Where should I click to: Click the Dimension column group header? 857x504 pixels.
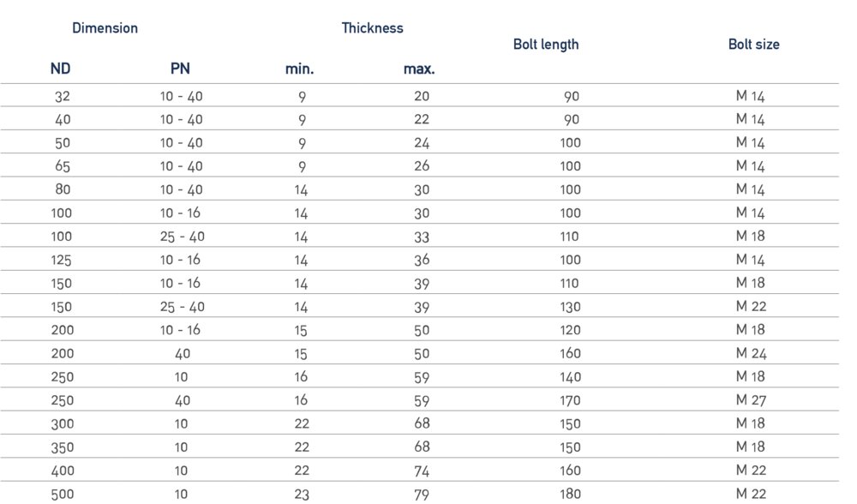coord(105,28)
